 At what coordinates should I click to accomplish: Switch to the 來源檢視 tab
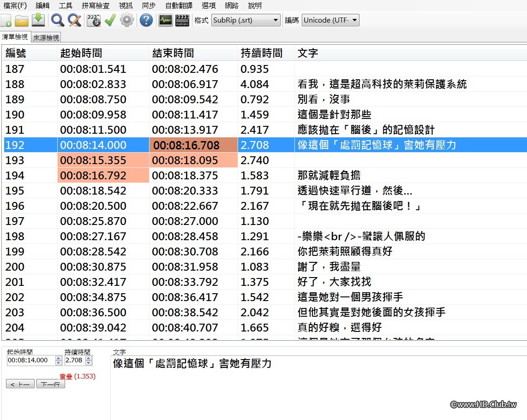coord(45,37)
